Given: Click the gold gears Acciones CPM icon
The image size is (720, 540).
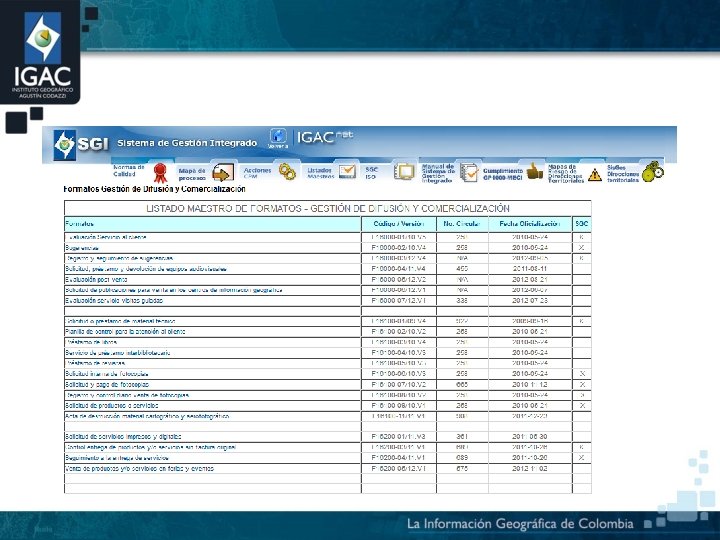Looking at the screenshot, I should [x=287, y=172].
